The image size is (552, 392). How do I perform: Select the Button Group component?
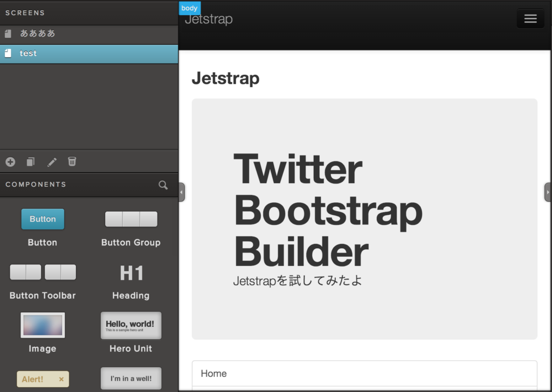(x=130, y=219)
